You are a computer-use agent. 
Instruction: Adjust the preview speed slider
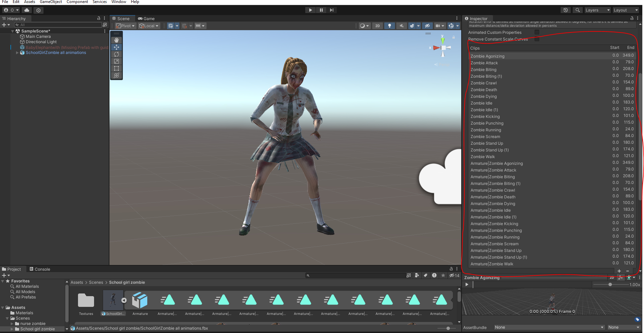[x=610, y=284]
